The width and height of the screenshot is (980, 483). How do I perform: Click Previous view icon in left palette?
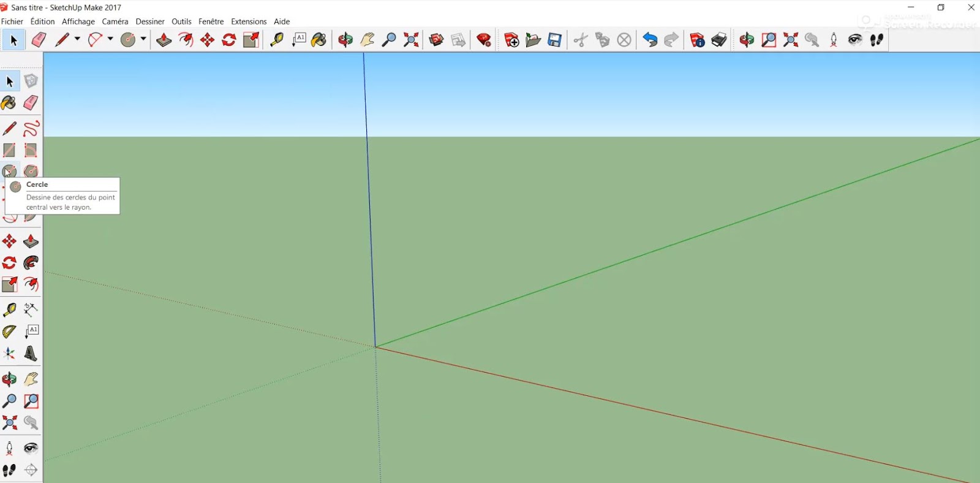31,422
